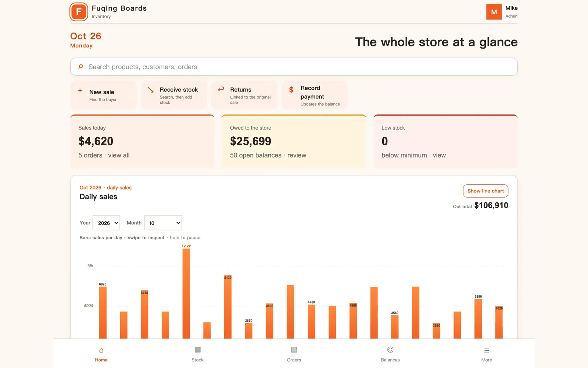Click the search magnifier icon
The image size is (588, 368).
(x=80, y=67)
